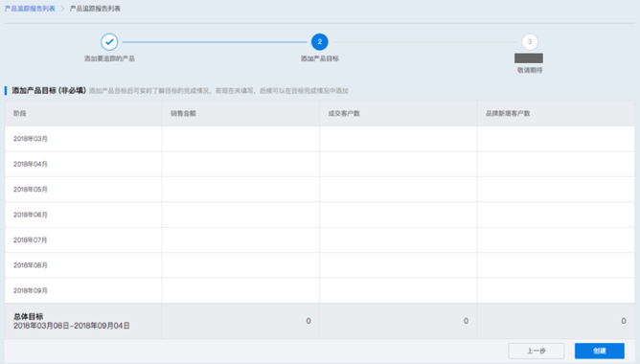Open 产品追踪报告列表 breadcrumb link
The image size is (640, 364).
tap(30, 9)
